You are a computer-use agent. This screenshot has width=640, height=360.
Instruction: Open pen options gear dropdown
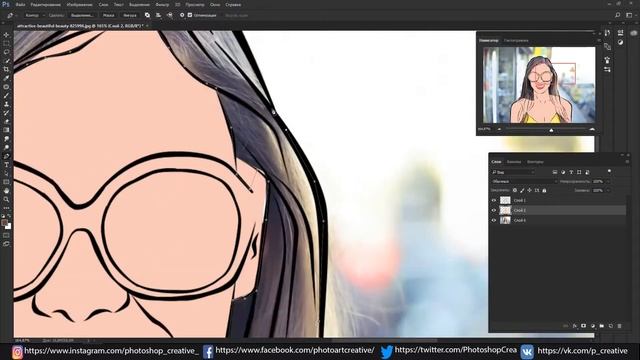[x=182, y=15]
